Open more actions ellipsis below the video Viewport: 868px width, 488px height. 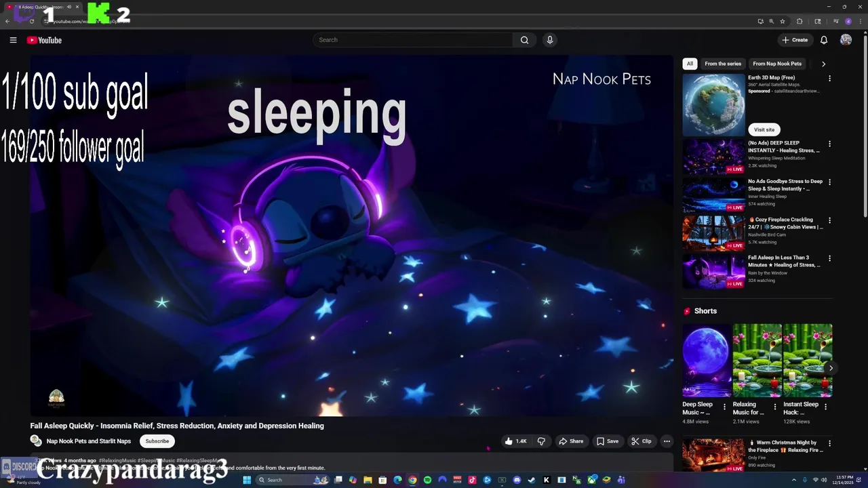coord(667,441)
